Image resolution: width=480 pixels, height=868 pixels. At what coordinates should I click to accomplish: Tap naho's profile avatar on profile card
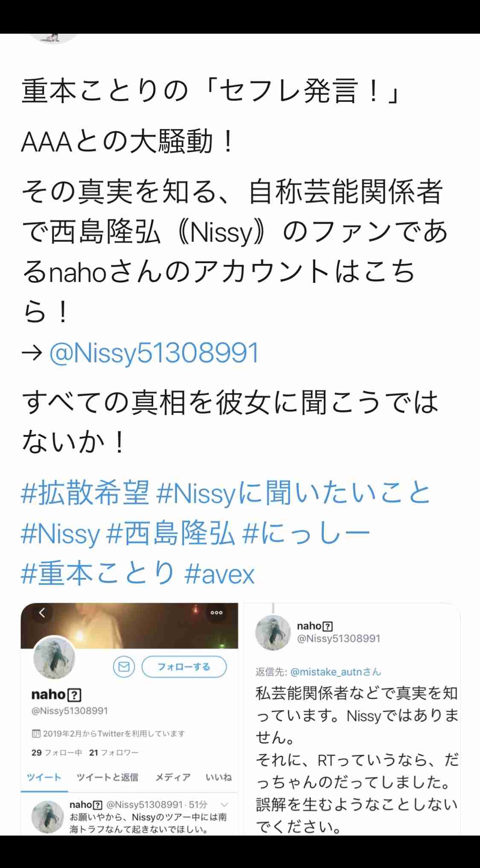(54, 658)
